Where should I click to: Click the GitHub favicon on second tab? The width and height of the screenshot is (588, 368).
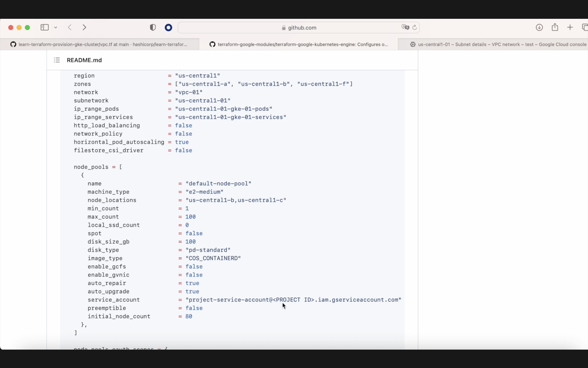click(x=212, y=44)
